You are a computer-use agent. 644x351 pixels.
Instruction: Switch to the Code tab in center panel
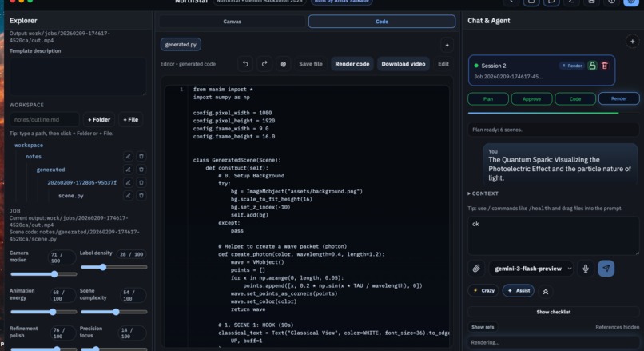(382, 22)
